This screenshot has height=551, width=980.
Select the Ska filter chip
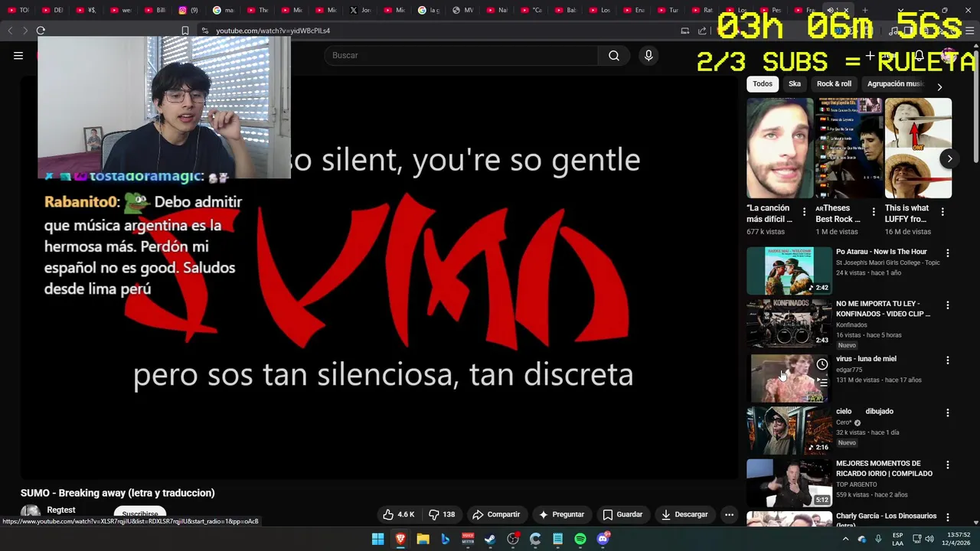795,84
